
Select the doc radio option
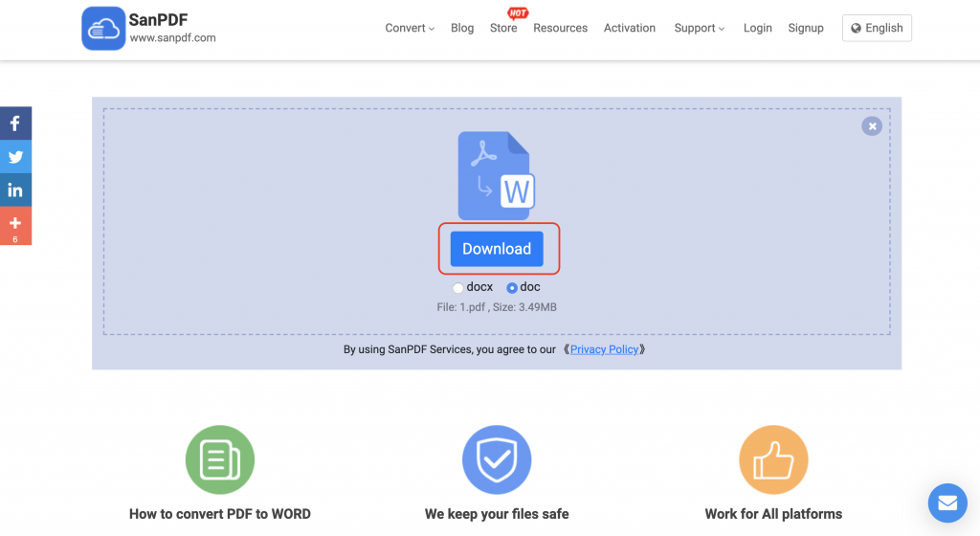[x=512, y=288]
